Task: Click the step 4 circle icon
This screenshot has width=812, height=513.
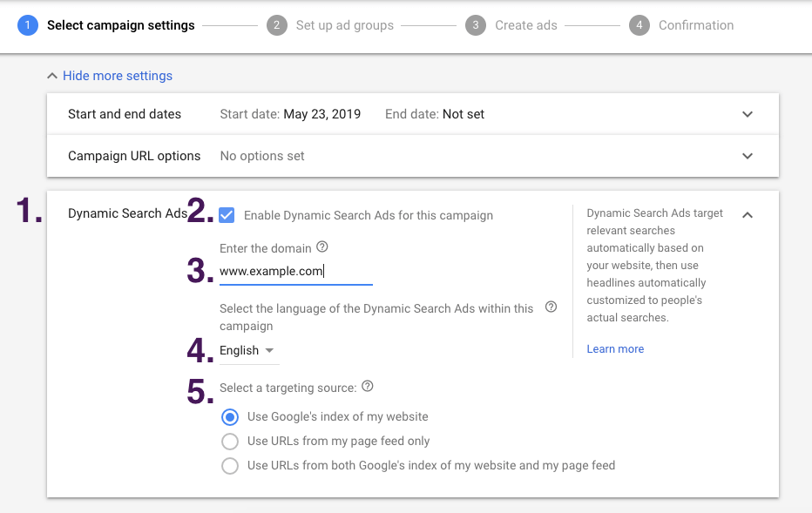Action: pos(639,25)
